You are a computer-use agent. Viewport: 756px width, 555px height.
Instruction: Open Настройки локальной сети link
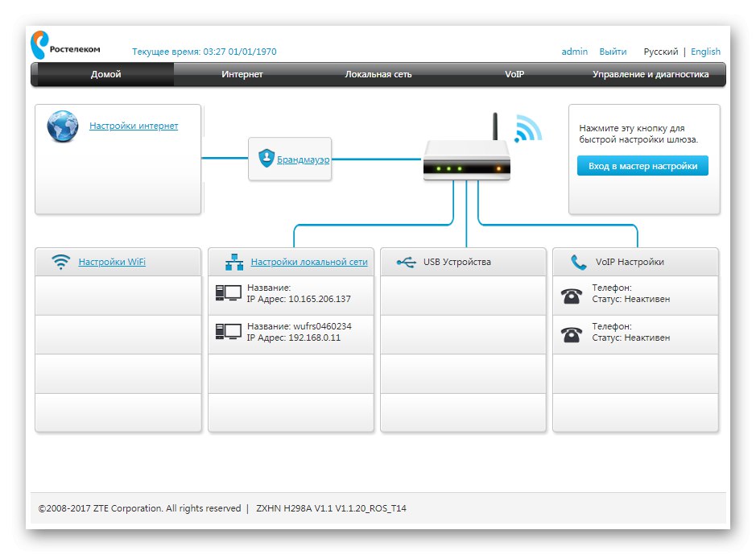point(309,262)
